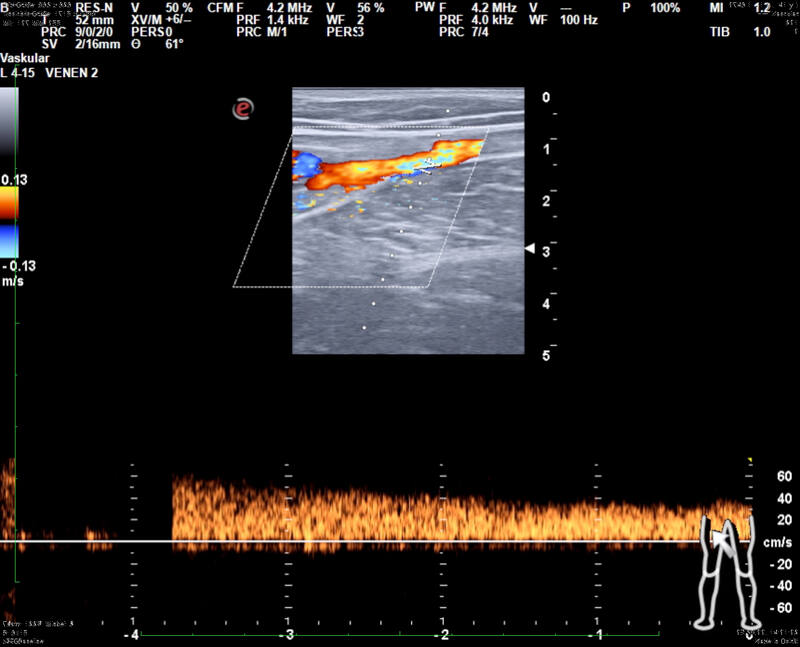The image size is (800, 647).
Task: Select the grayscale map bar
Action: click(x=9, y=121)
